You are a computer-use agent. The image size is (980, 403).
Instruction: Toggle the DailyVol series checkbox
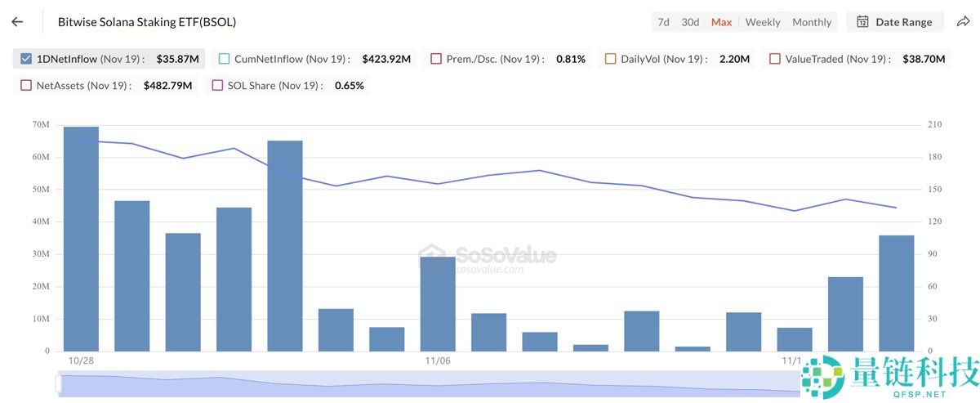(x=611, y=59)
